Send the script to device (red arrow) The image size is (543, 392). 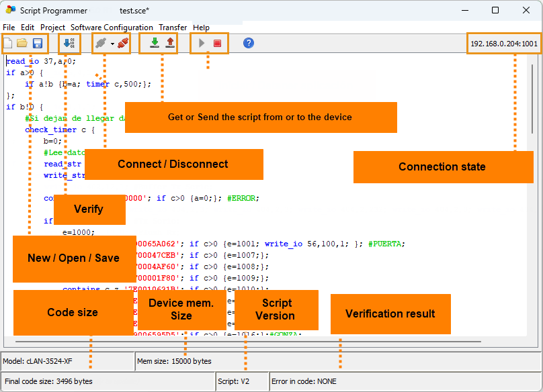(170, 44)
